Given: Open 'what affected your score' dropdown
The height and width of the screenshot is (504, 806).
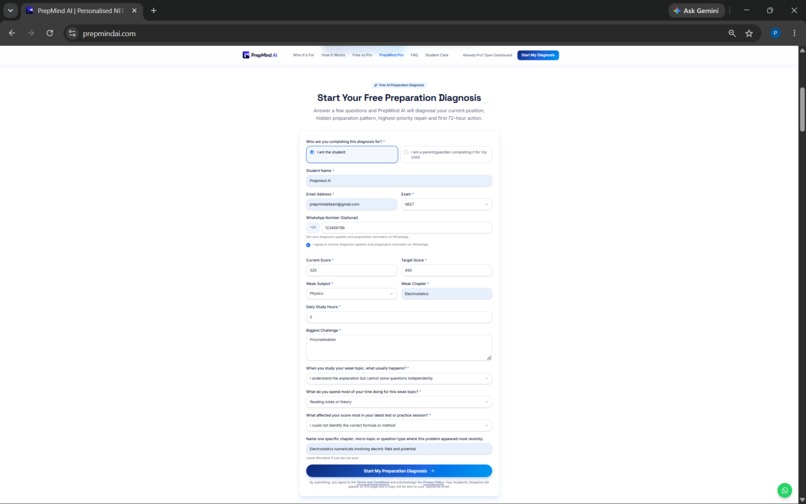Looking at the screenshot, I should pos(399,425).
